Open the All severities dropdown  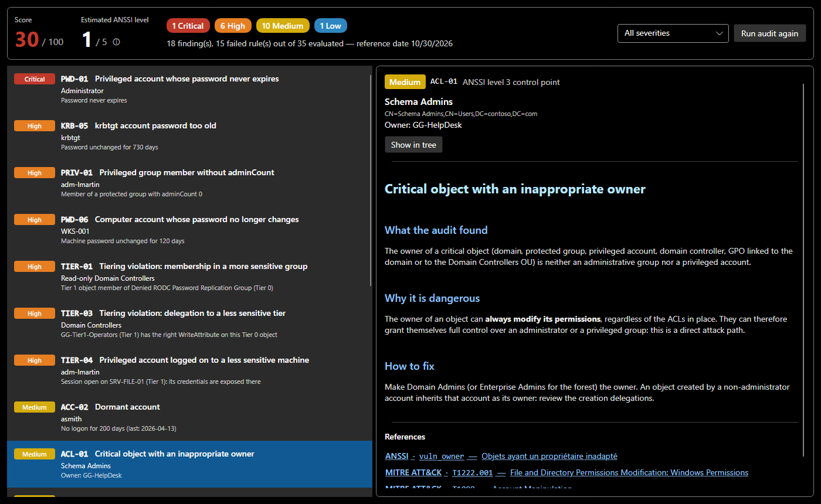coord(673,33)
